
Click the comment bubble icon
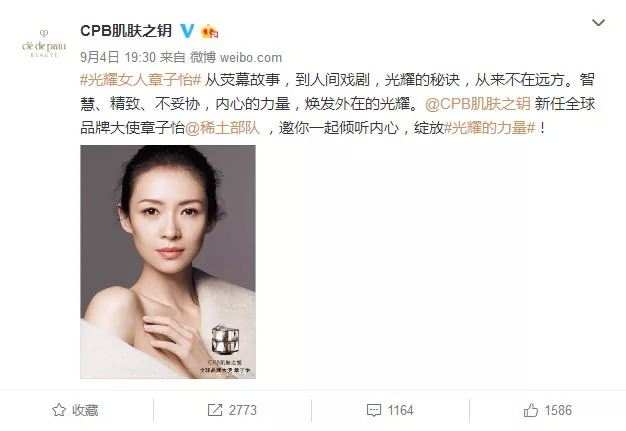pyautogui.click(x=374, y=410)
